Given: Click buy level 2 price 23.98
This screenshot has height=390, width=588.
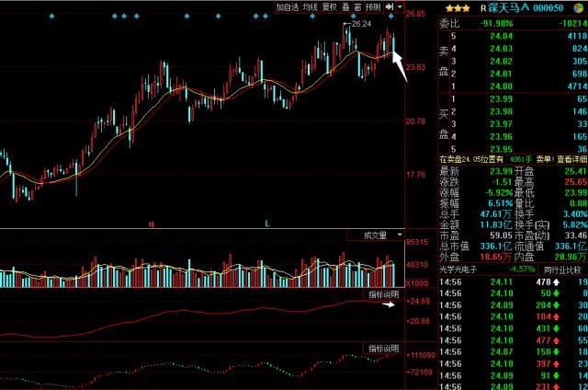Looking at the screenshot, I should [x=501, y=111].
